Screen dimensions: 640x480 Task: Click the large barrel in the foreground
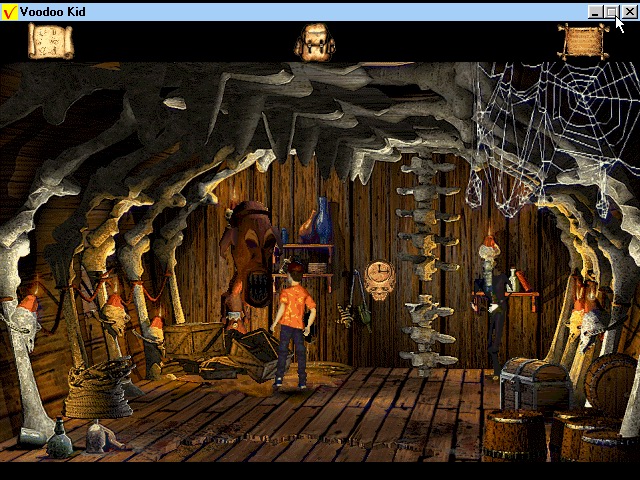[514, 436]
